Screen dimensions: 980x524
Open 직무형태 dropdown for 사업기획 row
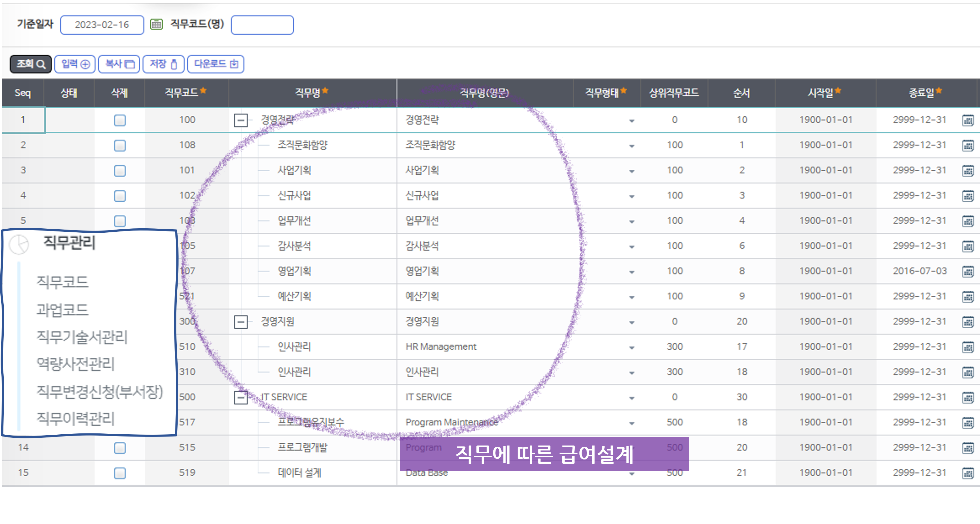click(632, 171)
